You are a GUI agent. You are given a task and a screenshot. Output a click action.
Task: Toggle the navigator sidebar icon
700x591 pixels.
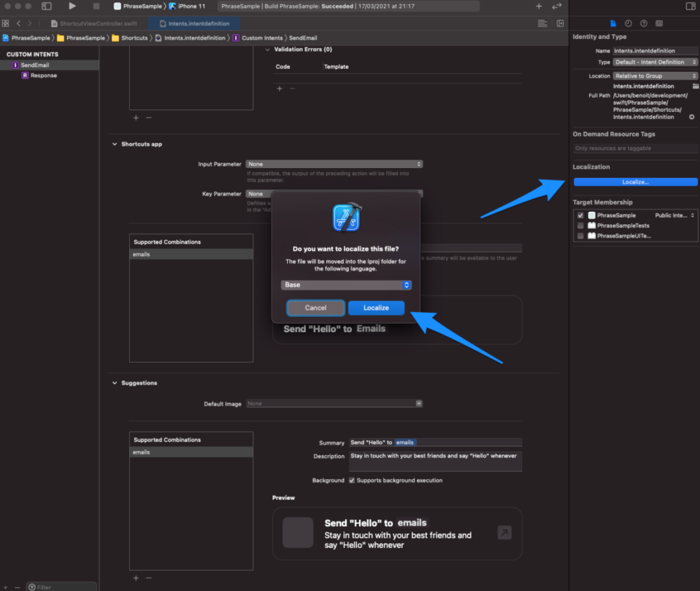[46, 6]
